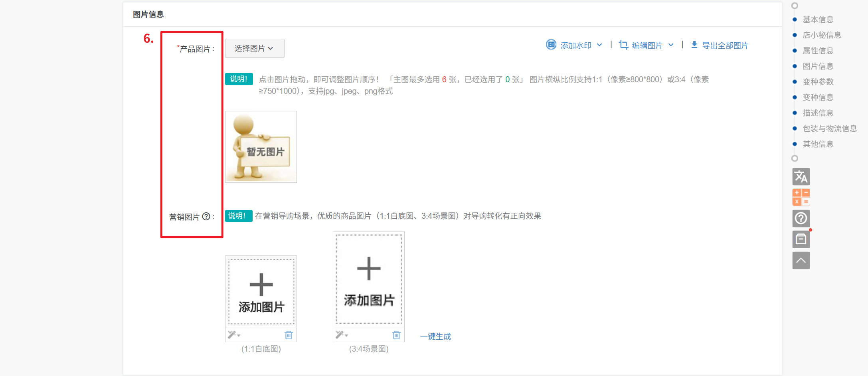The image size is (868, 376).
Task: Click the 一键生成 link
Action: [435, 336]
